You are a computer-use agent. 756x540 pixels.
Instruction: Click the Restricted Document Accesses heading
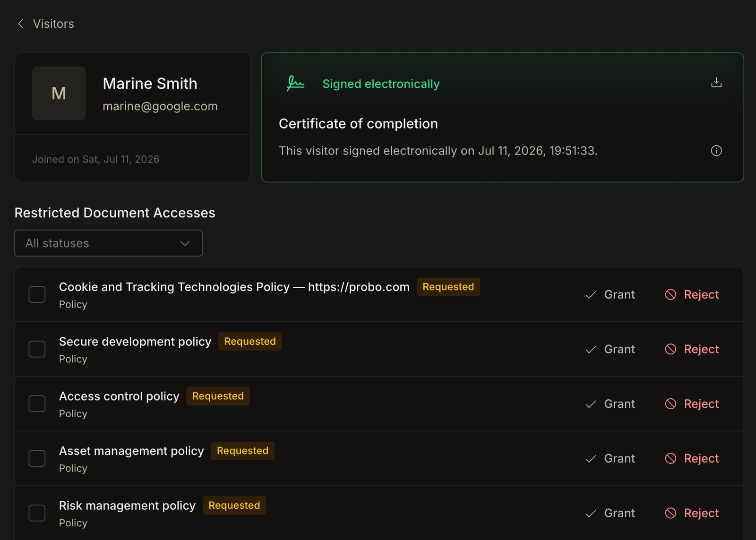coord(115,213)
